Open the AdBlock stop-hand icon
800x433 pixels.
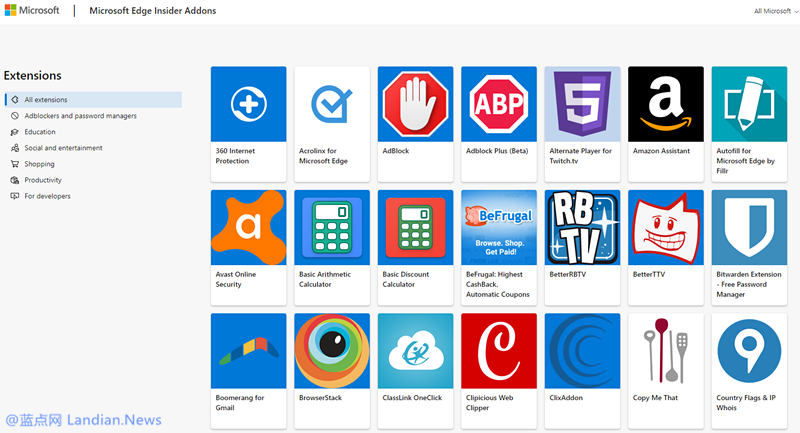415,104
